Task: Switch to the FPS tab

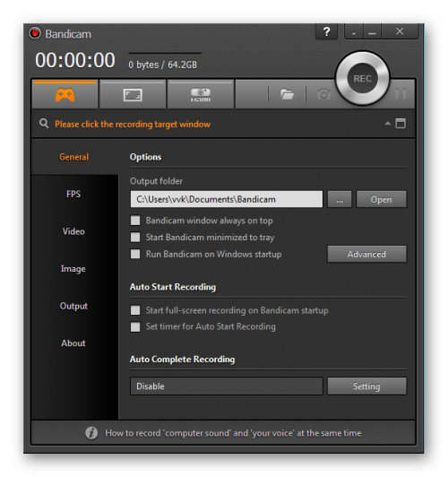Action: 73,194
